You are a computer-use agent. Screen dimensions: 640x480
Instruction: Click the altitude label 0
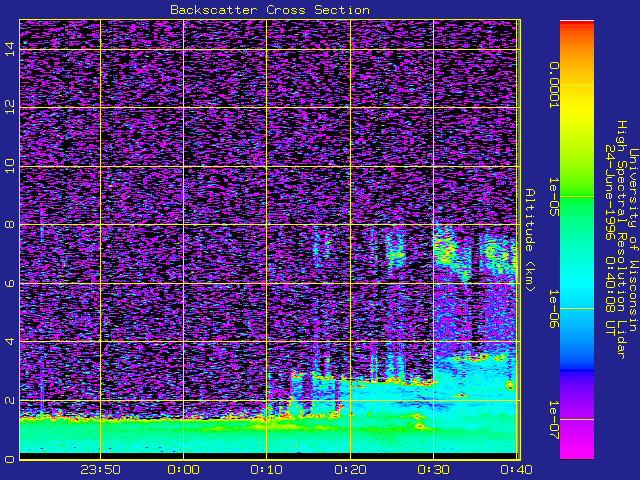click(x=10, y=459)
